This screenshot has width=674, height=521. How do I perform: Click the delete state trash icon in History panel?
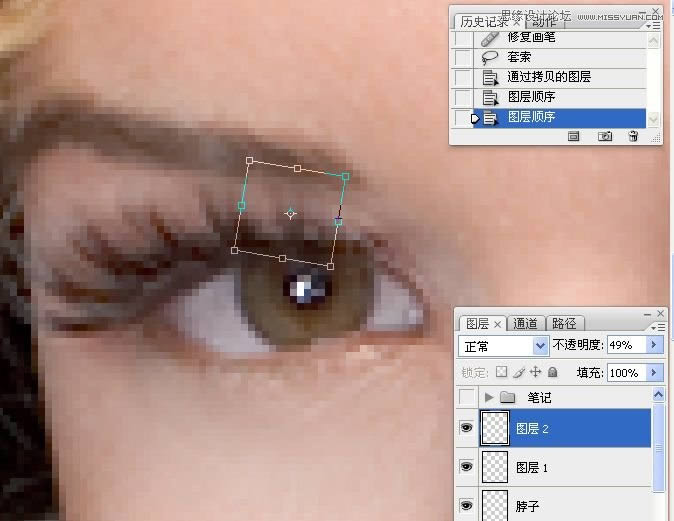[x=633, y=136]
